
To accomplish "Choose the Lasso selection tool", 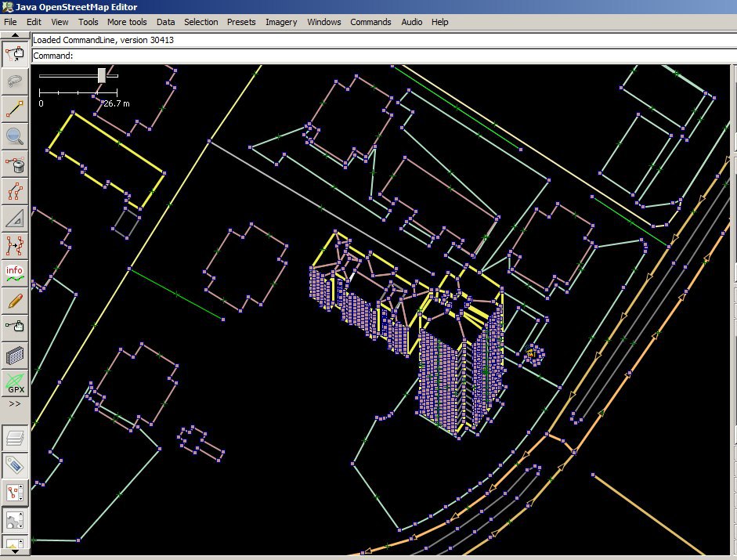I will coord(15,81).
